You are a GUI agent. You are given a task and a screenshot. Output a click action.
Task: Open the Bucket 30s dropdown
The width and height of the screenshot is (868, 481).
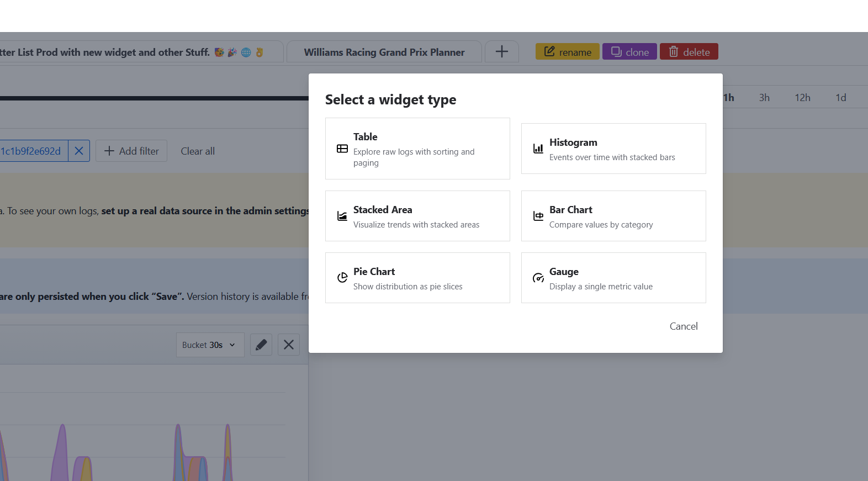click(210, 345)
